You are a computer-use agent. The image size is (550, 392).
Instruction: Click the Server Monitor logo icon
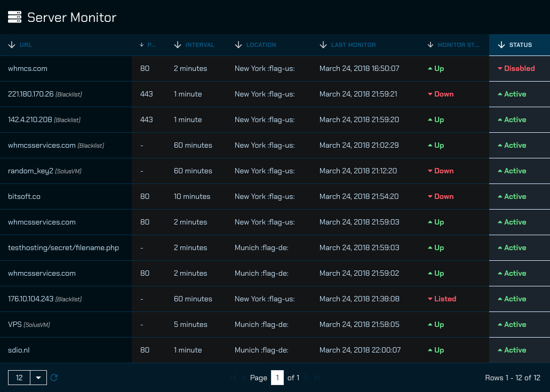(14, 17)
